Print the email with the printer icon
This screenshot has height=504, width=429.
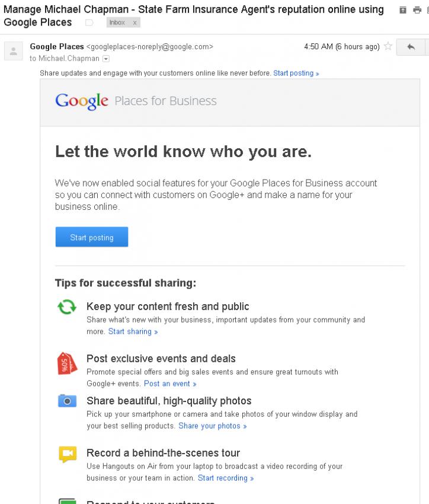tap(417, 10)
